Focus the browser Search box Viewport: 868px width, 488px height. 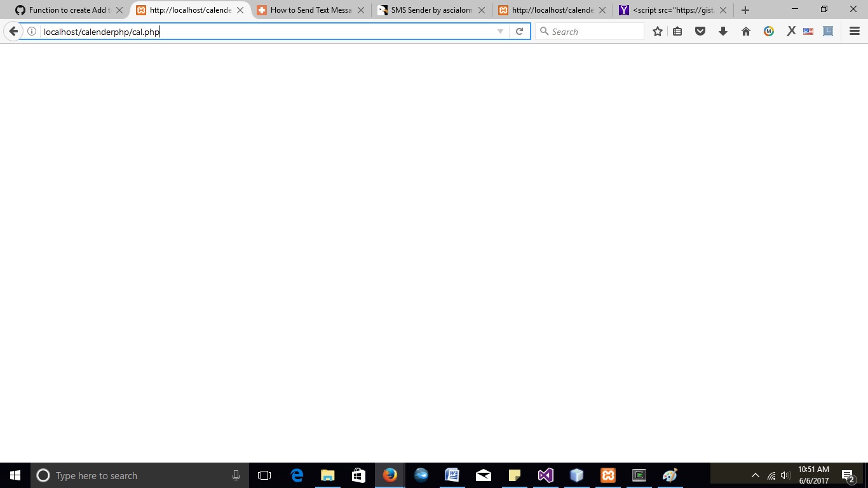[x=590, y=31]
